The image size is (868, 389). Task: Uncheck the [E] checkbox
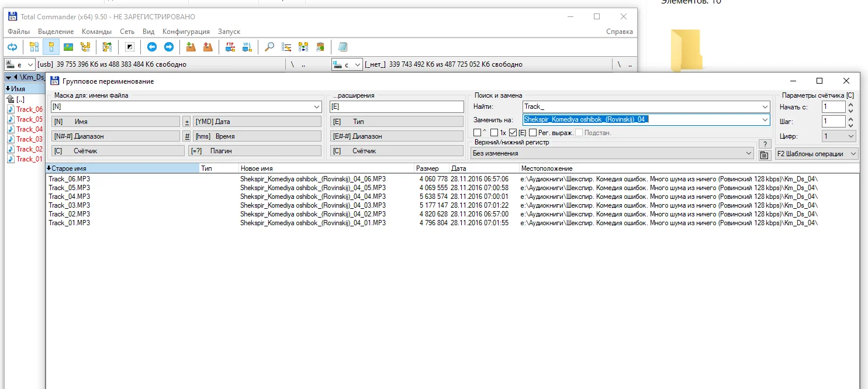click(x=513, y=133)
